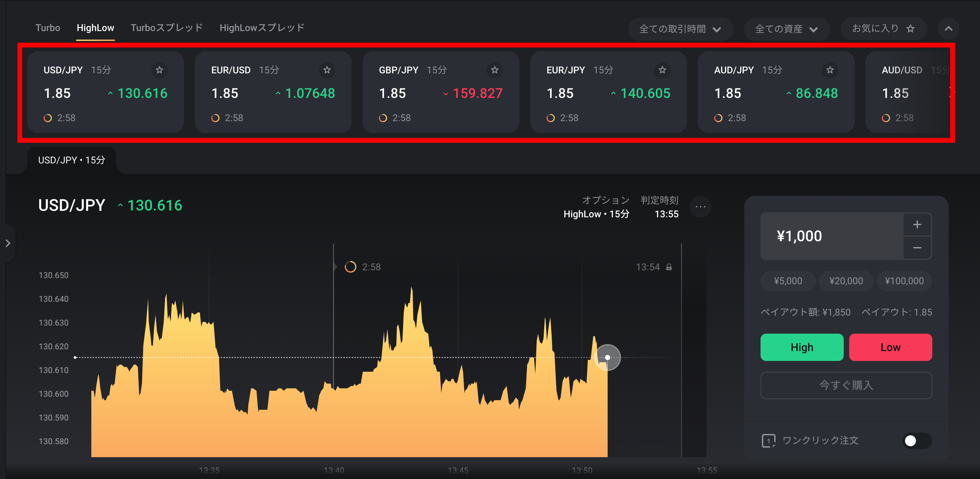Toggle the ワンクリック注文 switch
980x479 pixels.
[x=917, y=440]
